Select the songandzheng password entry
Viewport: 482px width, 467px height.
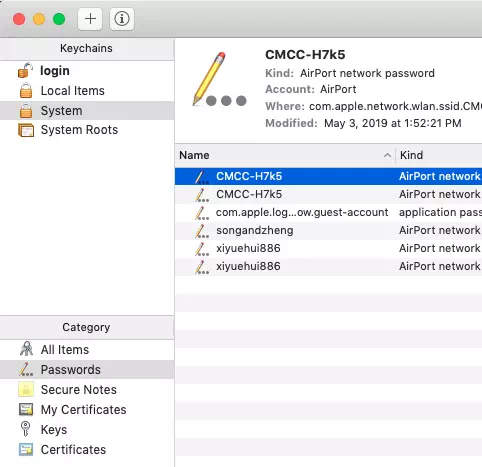pos(328,230)
